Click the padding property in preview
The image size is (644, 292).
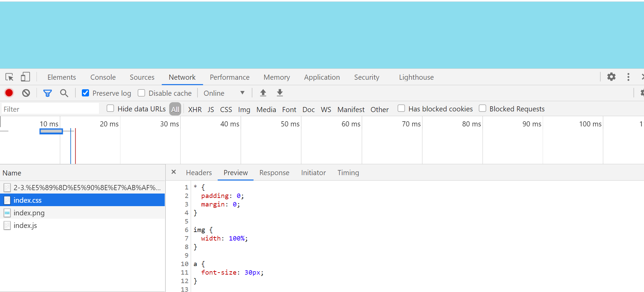(x=215, y=196)
